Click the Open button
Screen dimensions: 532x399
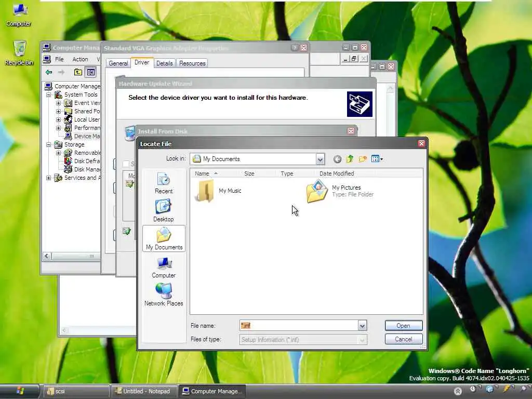point(403,326)
